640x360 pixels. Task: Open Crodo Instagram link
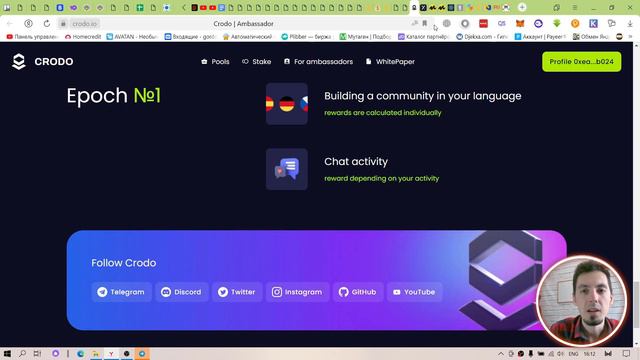297,292
